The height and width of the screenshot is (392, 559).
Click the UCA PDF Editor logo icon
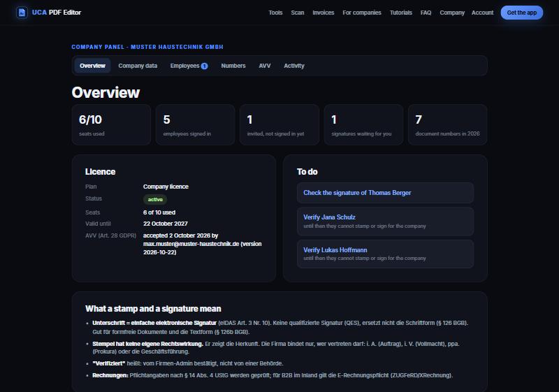tap(22, 13)
